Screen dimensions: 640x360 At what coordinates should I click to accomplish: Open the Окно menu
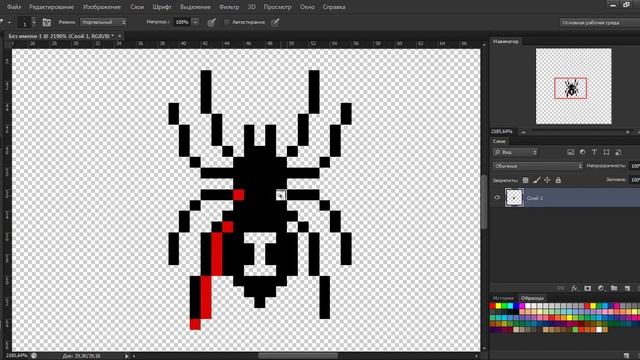(x=307, y=7)
